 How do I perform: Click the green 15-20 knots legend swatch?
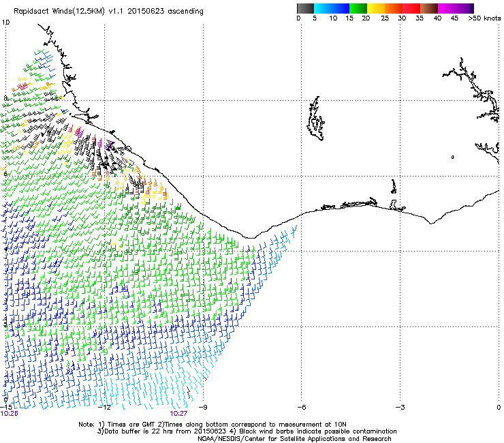click(358, 8)
